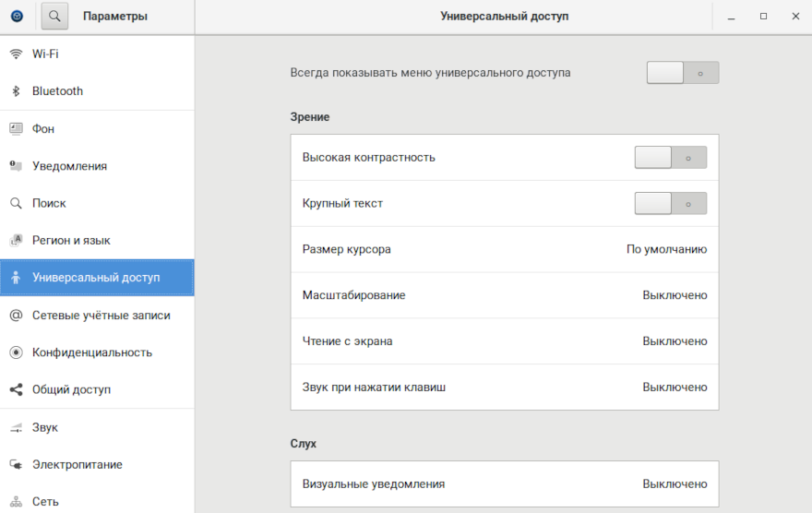The height and width of the screenshot is (513, 812).
Task: Click the Регион и язык icon
Action: [16, 240]
